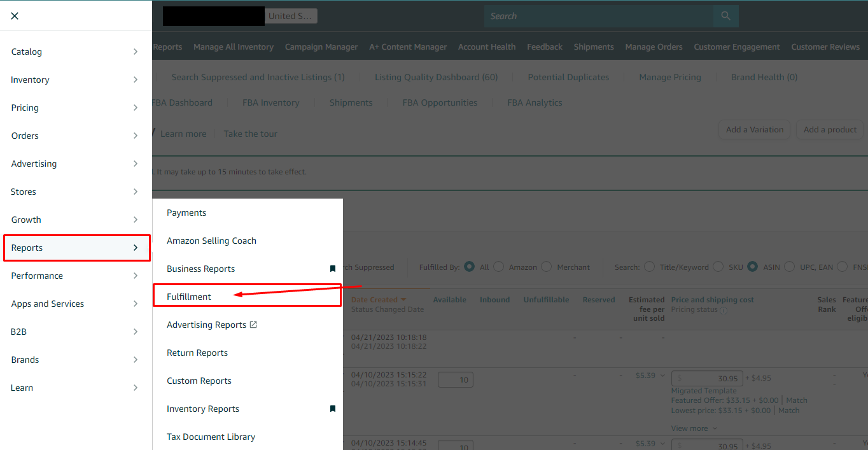
Task: Click the Add a Variation button
Action: (755, 129)
